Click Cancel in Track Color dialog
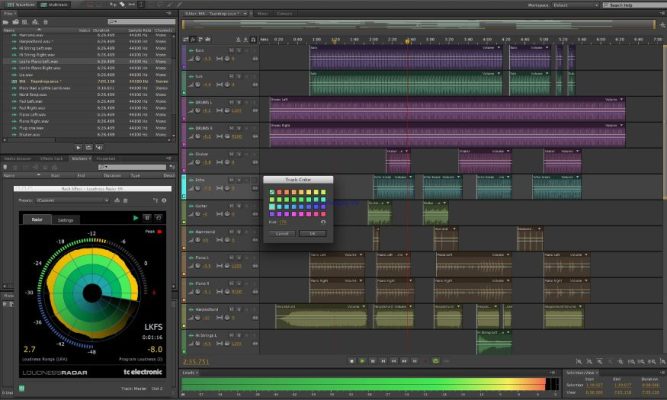The image size is (667, 400). pyautogui.click(x=280, y=233)
